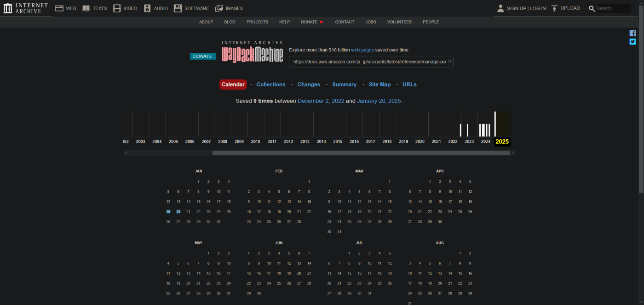This screenshot has height=305, width=644.
Task: Open the Images picture icon
Action: 219,8
